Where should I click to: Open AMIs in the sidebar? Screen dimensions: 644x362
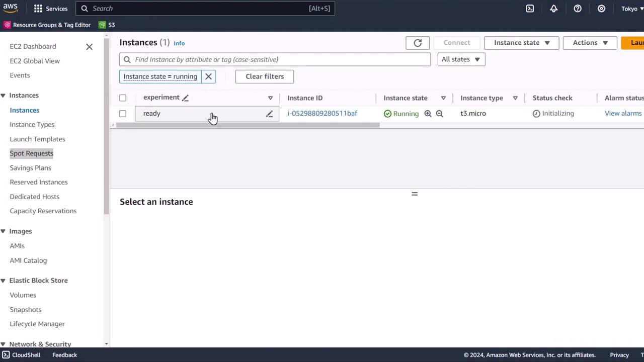(x=17, y=246)
